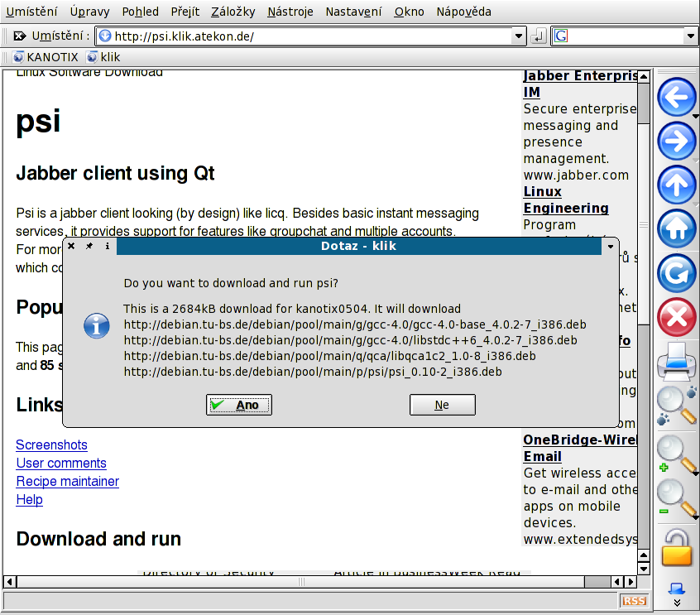Open the Umístění menu

(x=31, y=12)
